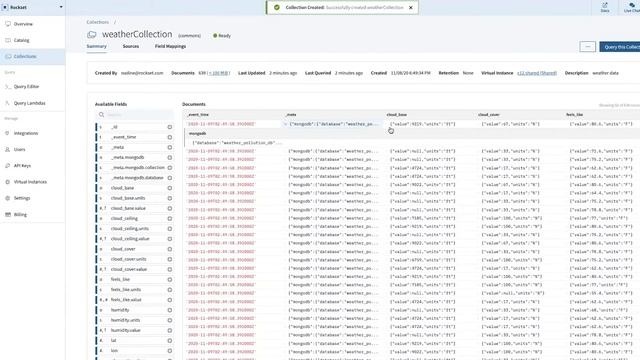Open the Live Chat icon
The height and width of the screenshot is (360, 640).
pyautogui.click(x=632, y=5)
